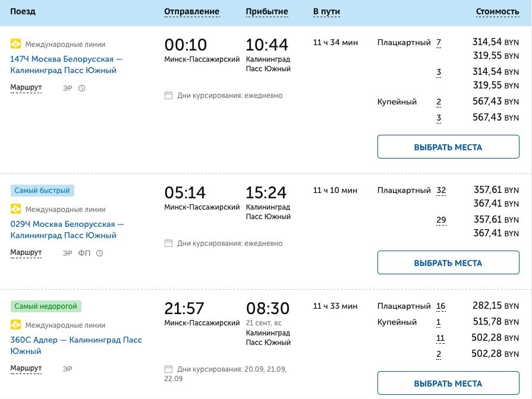Viewport: 532px width, 399px height.
Task: Sort trains by В пути duration
Action: (x=326, y=11)
